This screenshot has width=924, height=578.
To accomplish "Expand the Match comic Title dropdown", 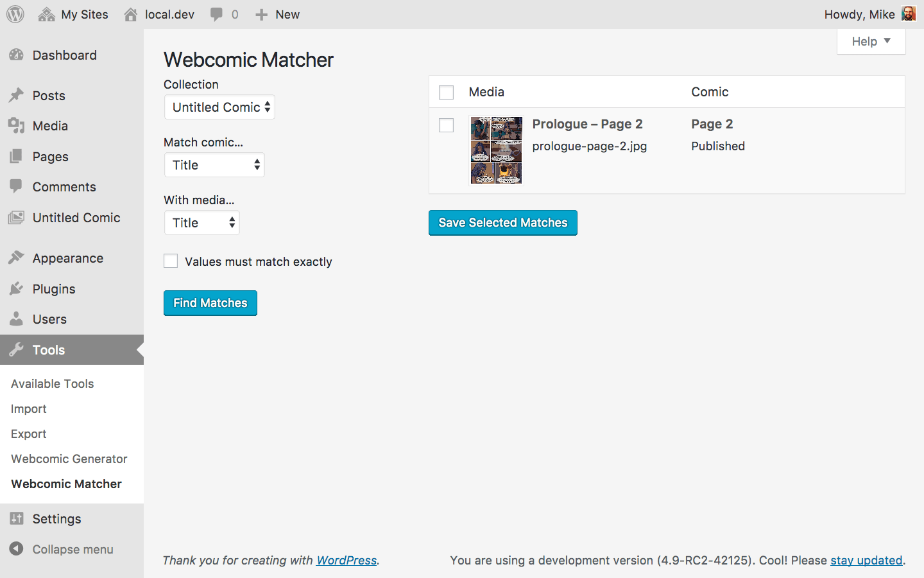I will [x=214, y=165].
